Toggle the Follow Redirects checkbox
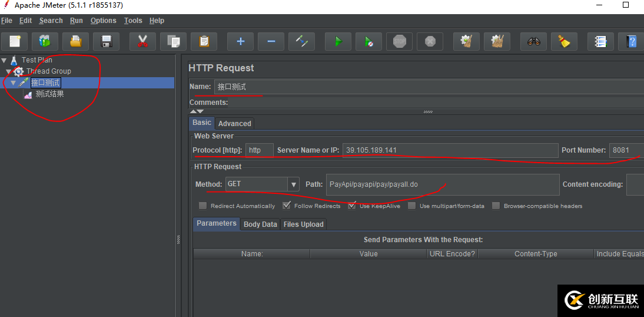644x317 pixels. 287,206
